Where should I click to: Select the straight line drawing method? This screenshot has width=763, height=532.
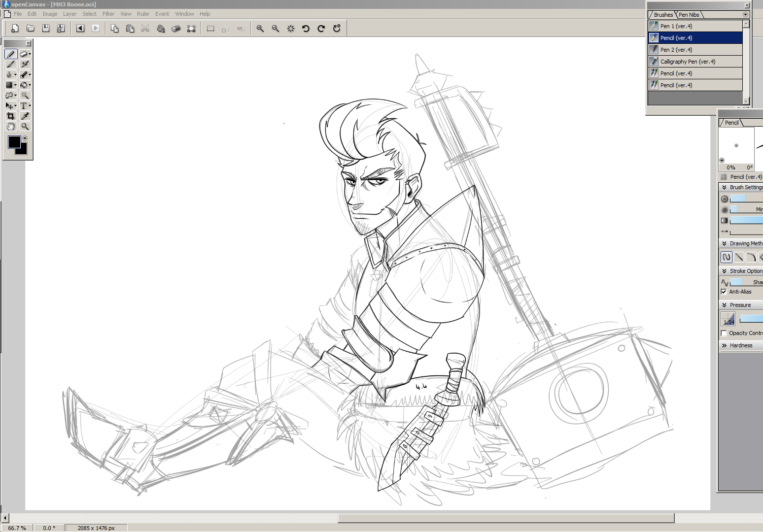pos(739,257)
